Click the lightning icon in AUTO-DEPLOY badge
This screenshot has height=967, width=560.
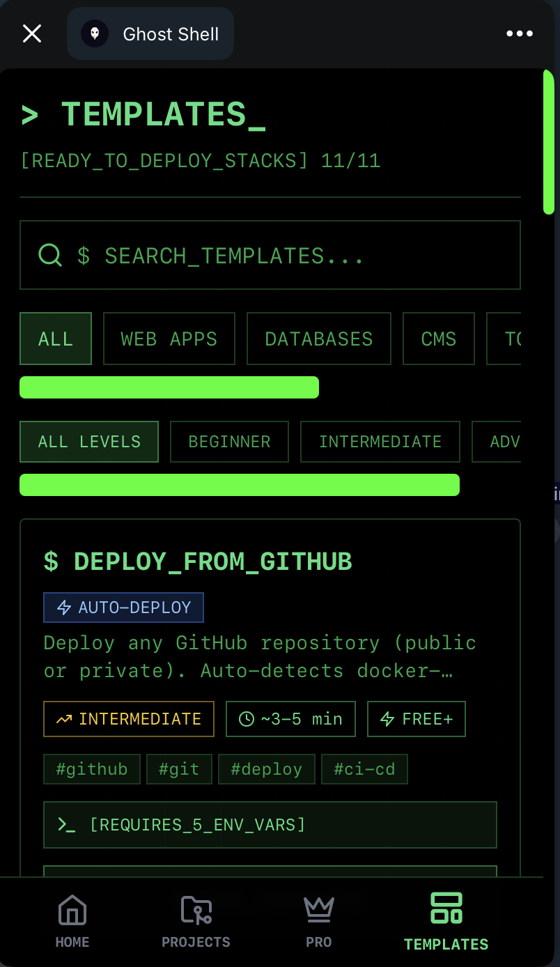coord(64,608)
